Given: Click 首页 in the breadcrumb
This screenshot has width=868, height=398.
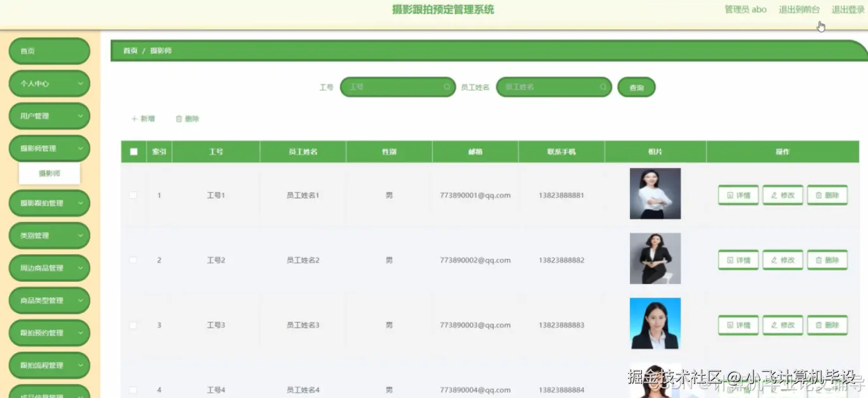Looking at the screenshot, I should pyautogui.click(x=130, y=51).
